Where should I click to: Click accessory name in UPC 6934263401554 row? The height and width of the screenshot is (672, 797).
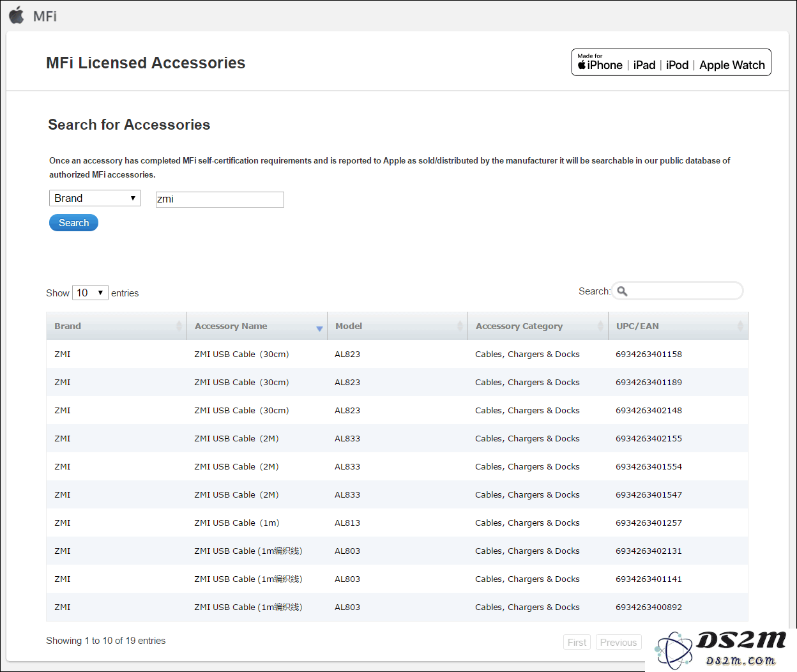pyautogui.click(x=237, y=466)
